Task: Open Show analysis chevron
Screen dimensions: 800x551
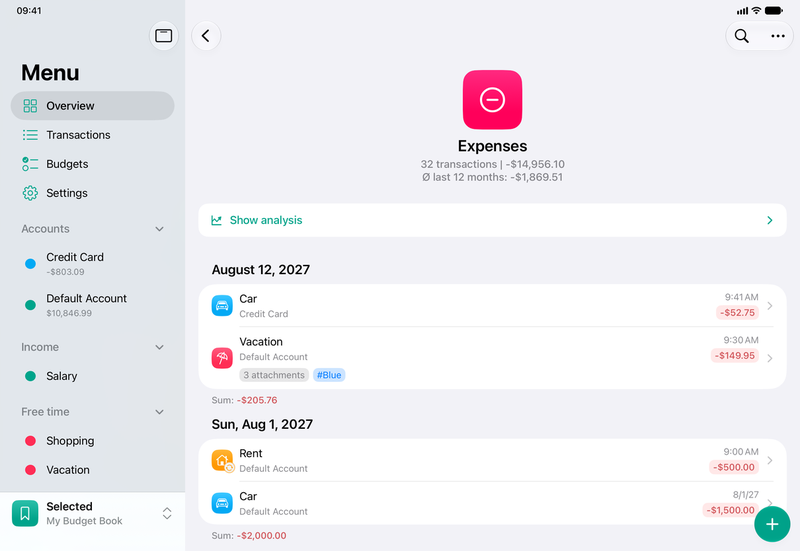Action: click(x=770, y=220)
